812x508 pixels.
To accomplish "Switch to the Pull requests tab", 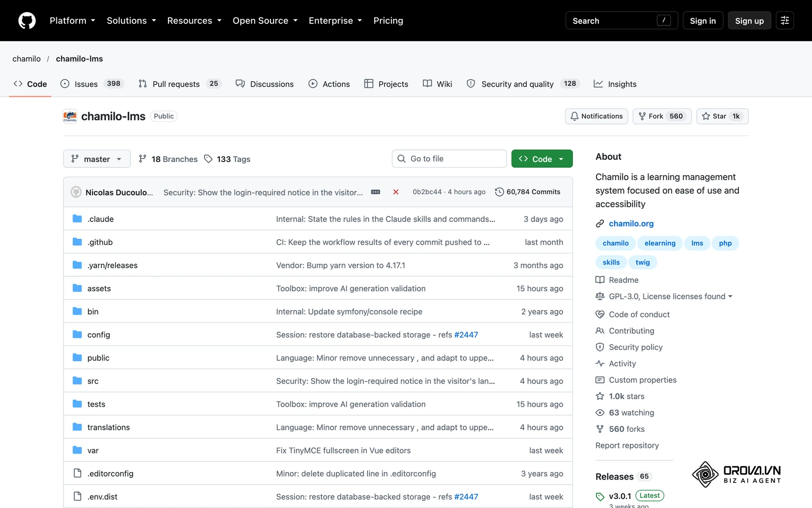I will point(180,84).
